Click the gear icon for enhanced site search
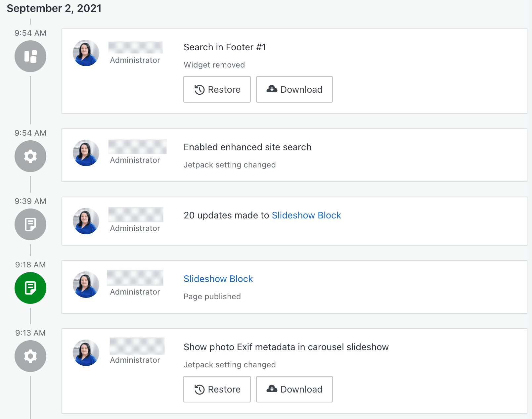This screenshot has width=532, height=419. (x=30, y=156)
